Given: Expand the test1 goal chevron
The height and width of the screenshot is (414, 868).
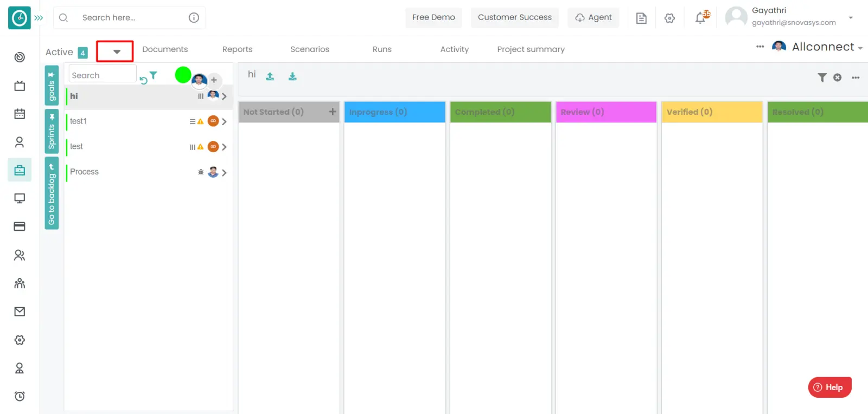Looking at the screenshot, I should pyautogui.click(x=224, y=121).
